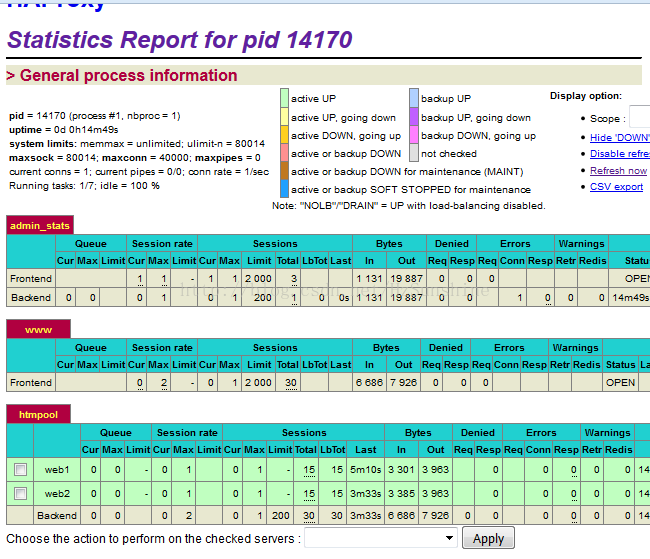This screenshot has height=559, width=650.
Task: Click the Statistics Report for pid 14170 heading
Action: tap(179, 40)
